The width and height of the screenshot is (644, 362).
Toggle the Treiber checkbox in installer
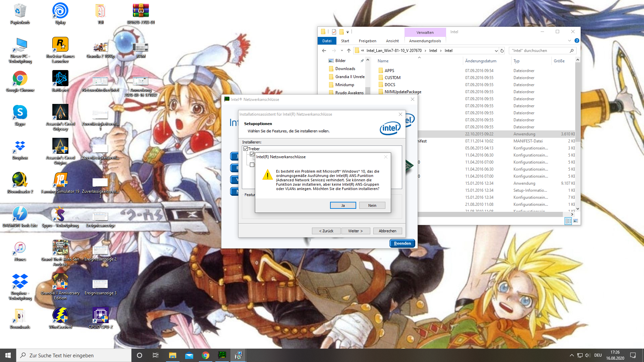246,148
